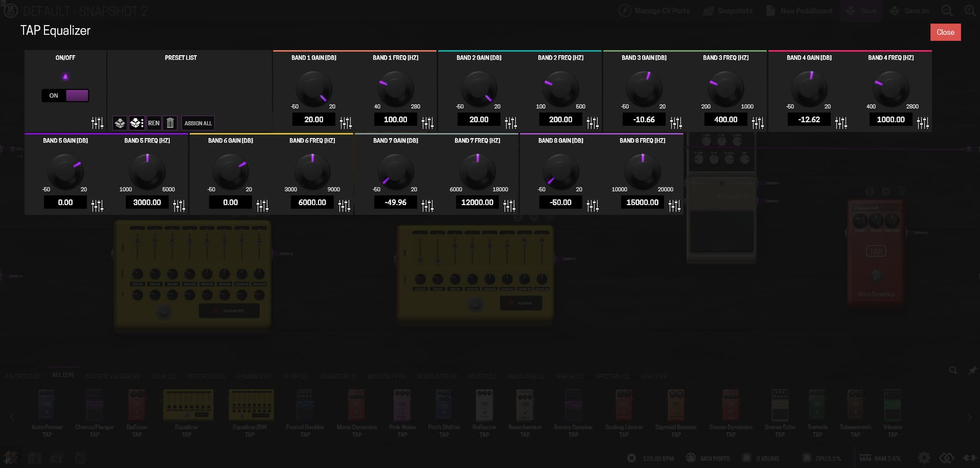Select the DYNAMICS (4) plugin category tab
This screenshot has width=980, height=468.
coord(254,376)
